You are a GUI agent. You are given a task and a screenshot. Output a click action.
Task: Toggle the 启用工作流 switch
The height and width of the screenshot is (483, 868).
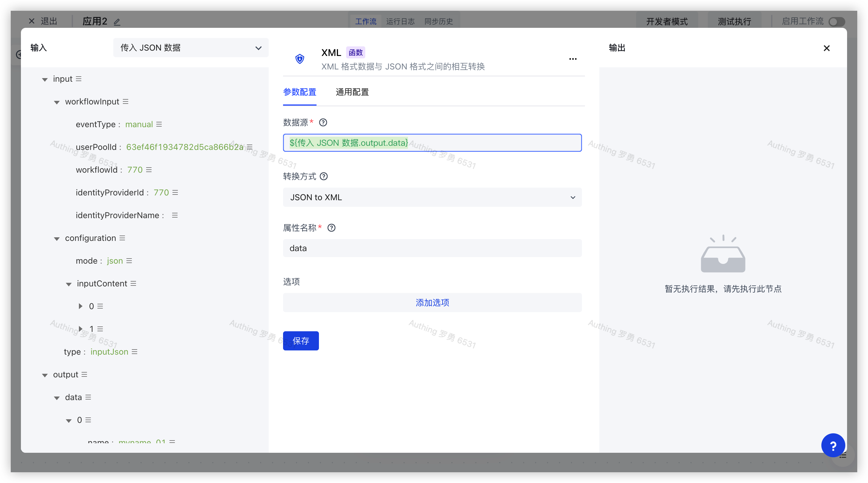pyautogui.click(x=837, y=22)
